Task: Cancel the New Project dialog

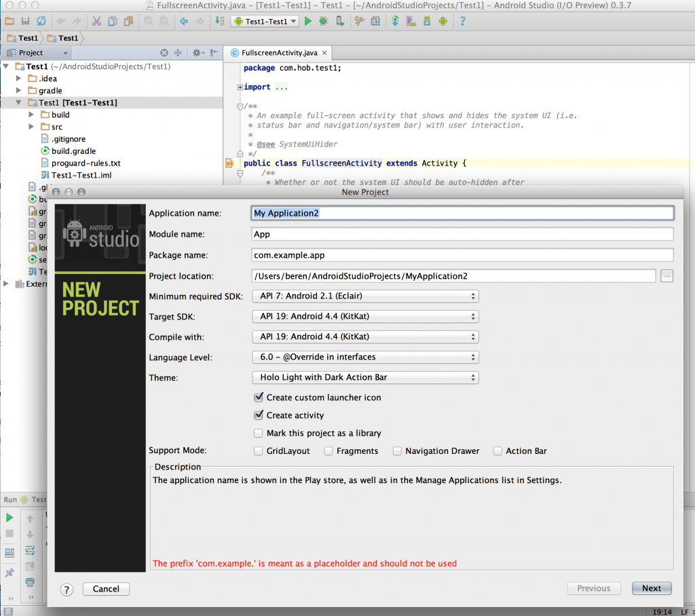Action: pyautogui.click(x=105, y=589)
